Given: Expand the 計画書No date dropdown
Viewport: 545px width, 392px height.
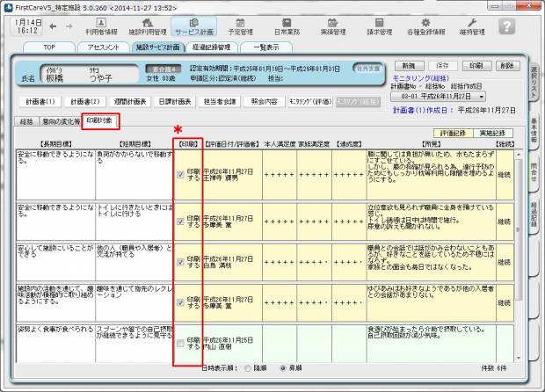Looking at the screenshot, I should pos(482,96).
